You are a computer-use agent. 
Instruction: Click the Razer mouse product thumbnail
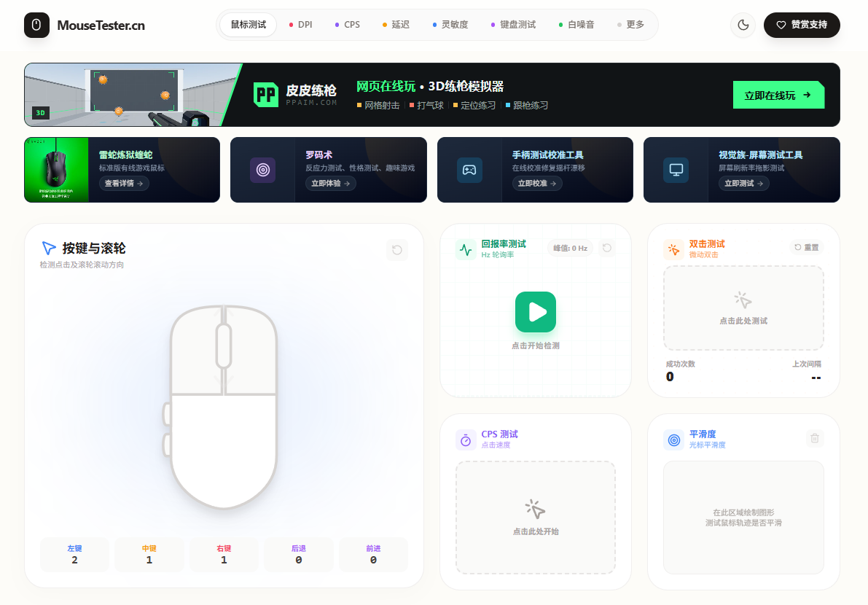(x=56, y=170)
